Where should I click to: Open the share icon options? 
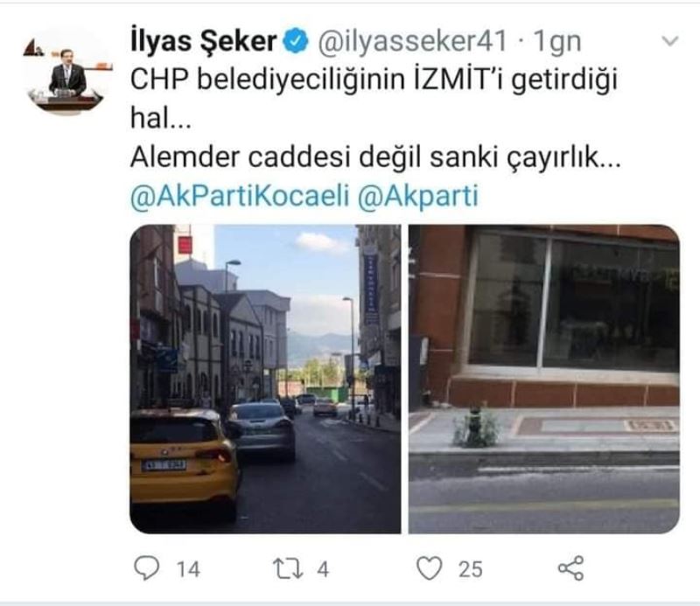click(571, 568)
